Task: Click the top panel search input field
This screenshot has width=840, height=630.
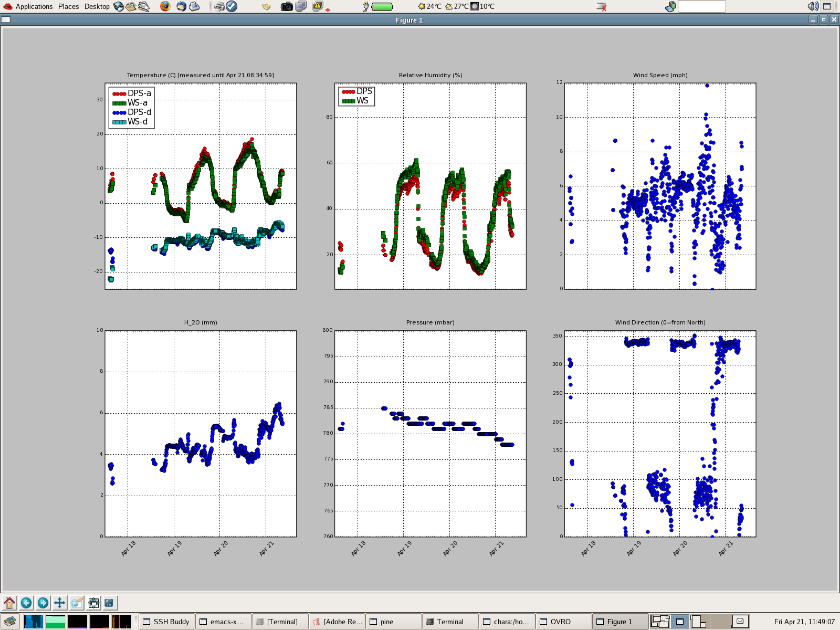Action: pos(701,6)
